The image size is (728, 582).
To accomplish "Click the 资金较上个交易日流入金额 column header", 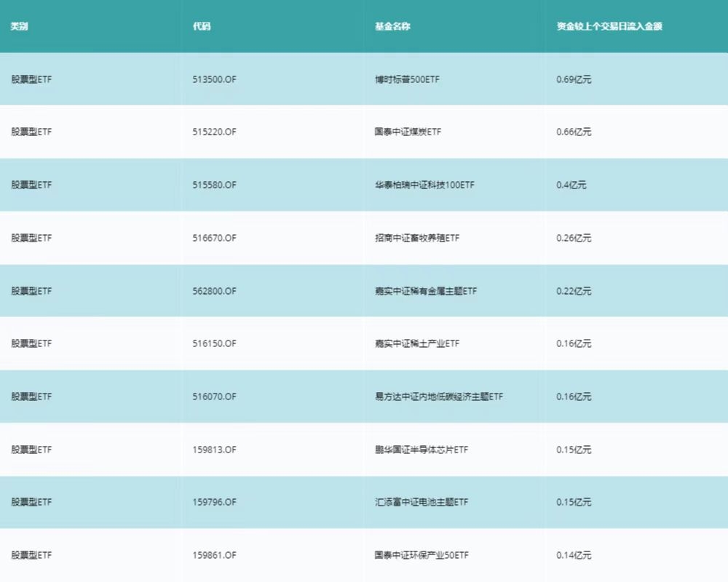I will click(x=609, y=26).
